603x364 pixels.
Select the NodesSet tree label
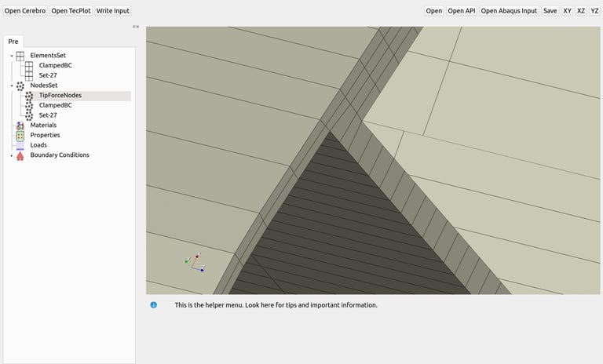pos(44,86)
